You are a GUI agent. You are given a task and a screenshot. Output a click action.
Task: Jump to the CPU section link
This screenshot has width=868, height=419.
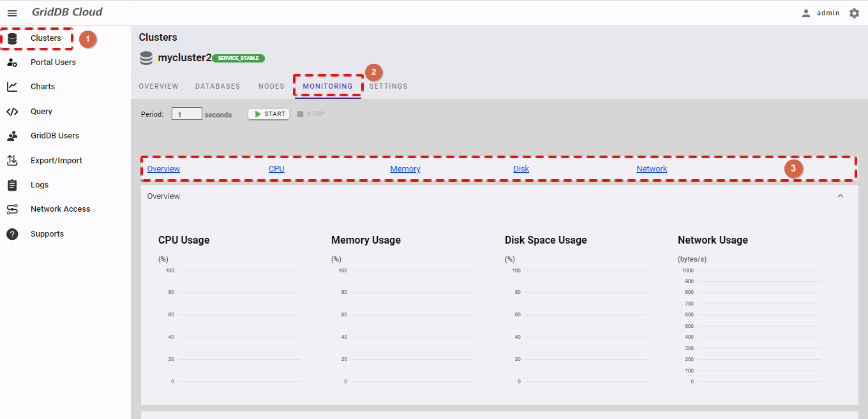pos(276,169)
